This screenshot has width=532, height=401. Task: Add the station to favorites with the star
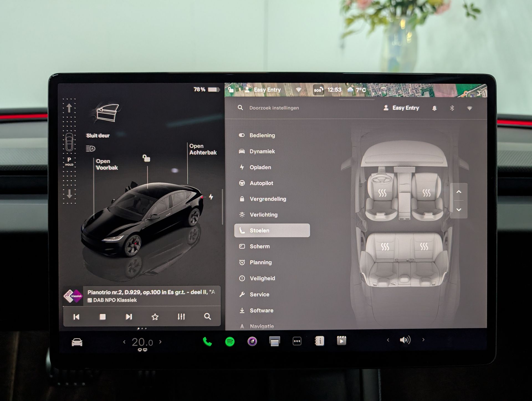coord(155,316)
